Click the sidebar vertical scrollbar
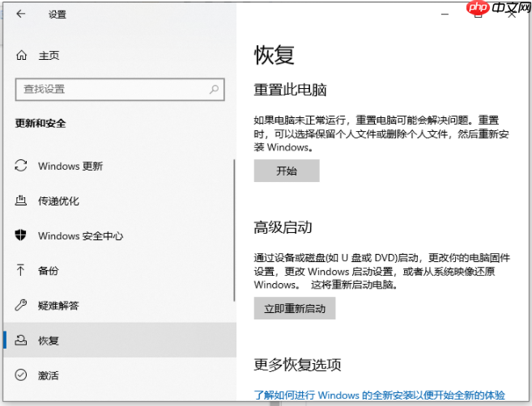 (x=234, y=230)
